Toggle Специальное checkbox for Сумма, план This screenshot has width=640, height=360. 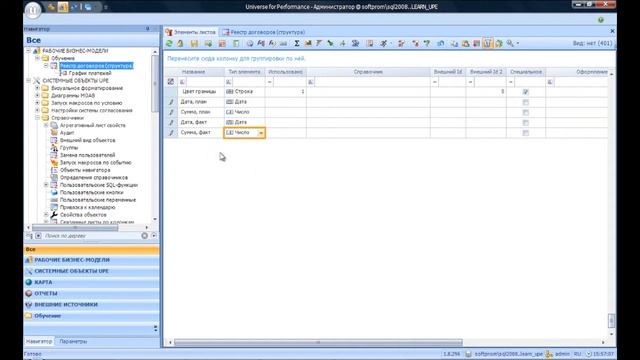(526, 112)
